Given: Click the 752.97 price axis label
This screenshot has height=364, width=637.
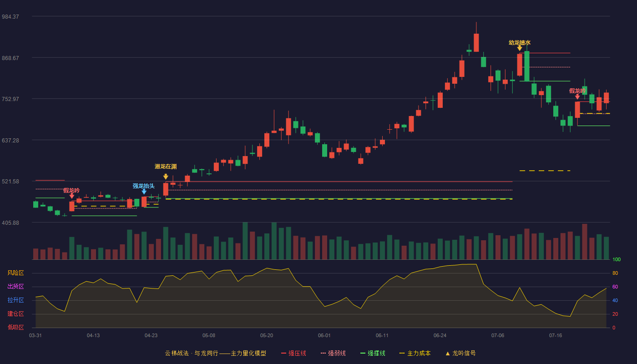Looking at the screenshot, I should pos(10,99).
